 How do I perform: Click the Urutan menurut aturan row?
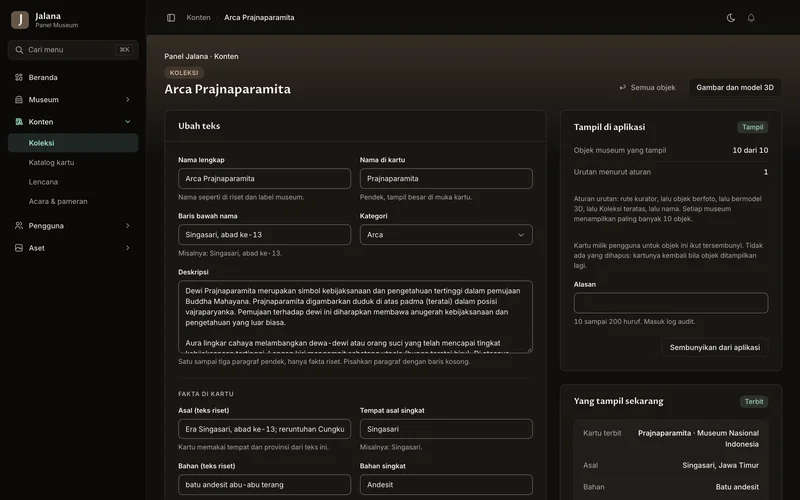pyautogui.click(x=671, y=172)
